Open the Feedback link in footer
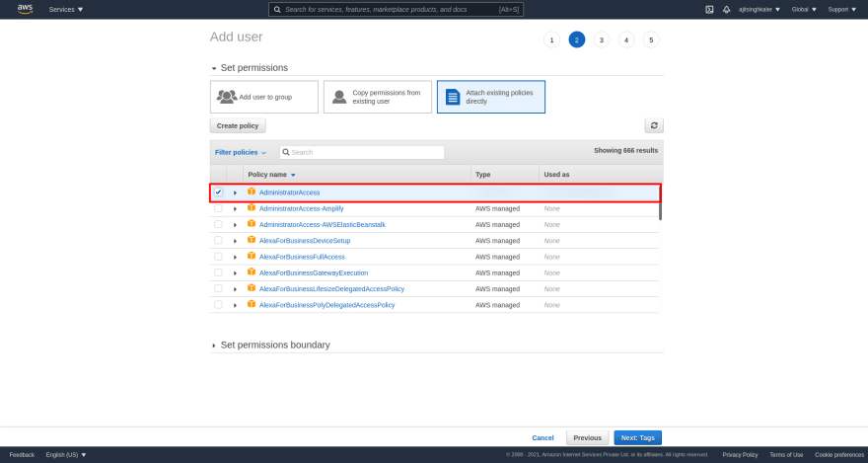 coord(22,455)
